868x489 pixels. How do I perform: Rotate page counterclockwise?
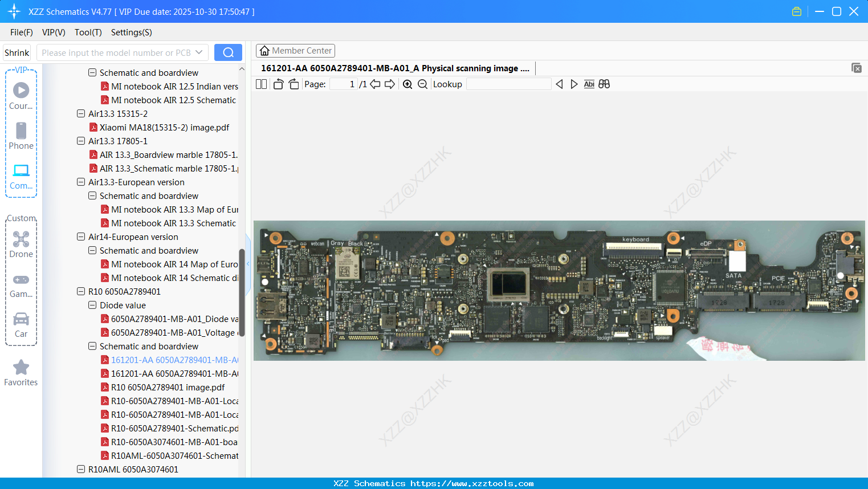click(x=278, y=84)
